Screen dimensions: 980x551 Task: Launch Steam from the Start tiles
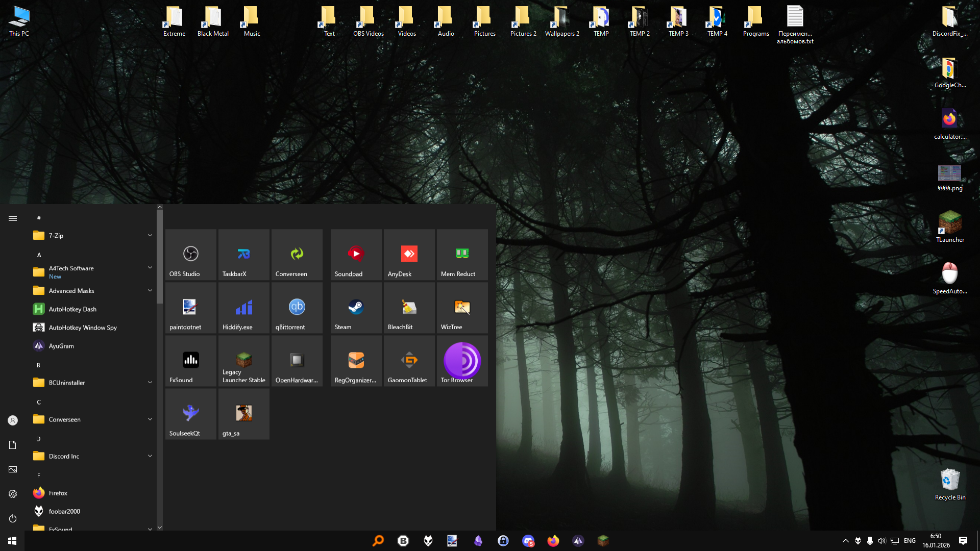coord(356,308)
